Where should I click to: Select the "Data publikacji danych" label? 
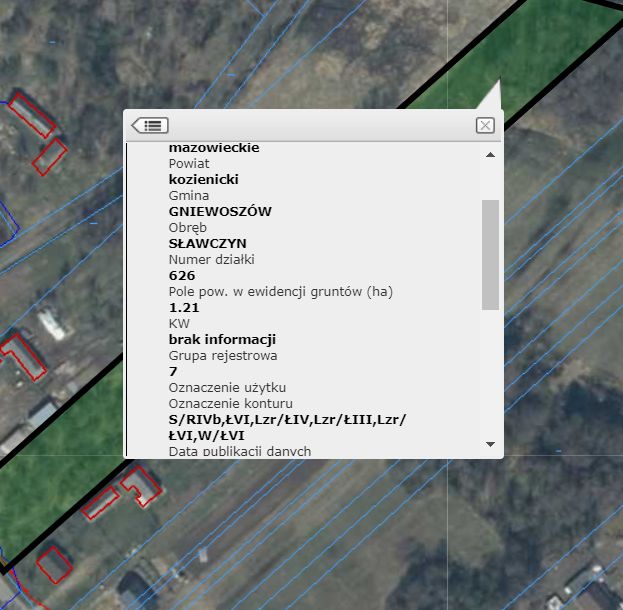click(x=240, y=451)
